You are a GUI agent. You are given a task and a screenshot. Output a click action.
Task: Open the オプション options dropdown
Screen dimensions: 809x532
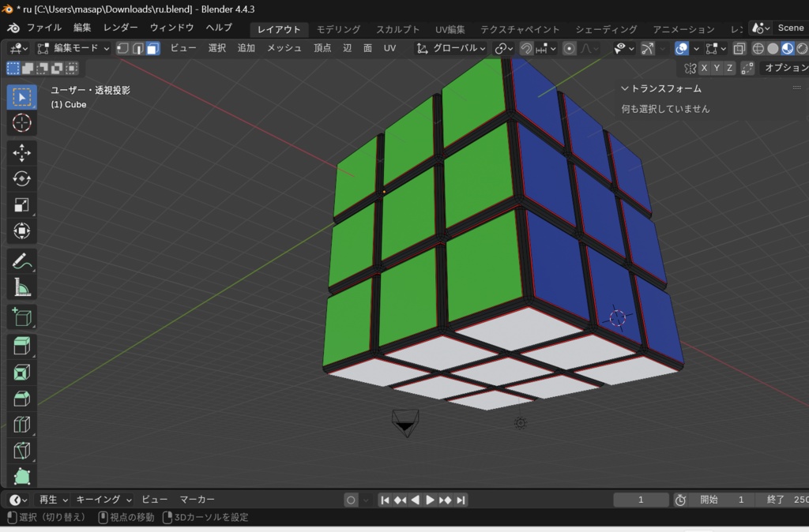[x=785, y=68]
